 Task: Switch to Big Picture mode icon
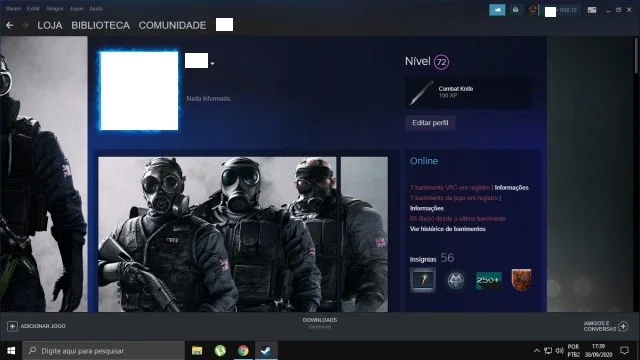592,10
